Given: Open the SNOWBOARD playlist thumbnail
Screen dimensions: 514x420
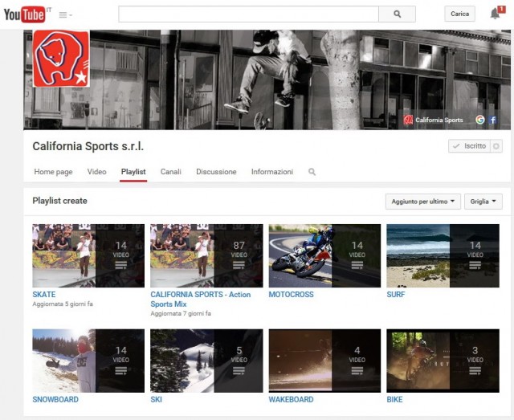Looking at the screenshot, I should (x=88, y=361).
